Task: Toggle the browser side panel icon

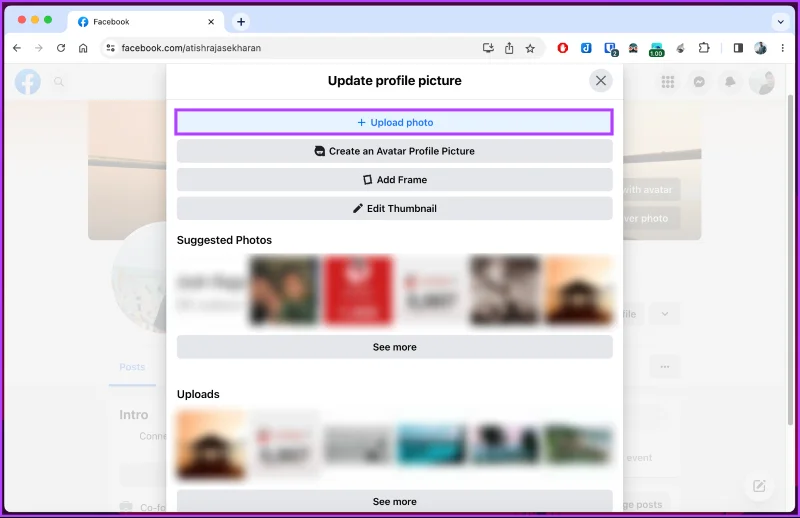Action: pos(738,48)
